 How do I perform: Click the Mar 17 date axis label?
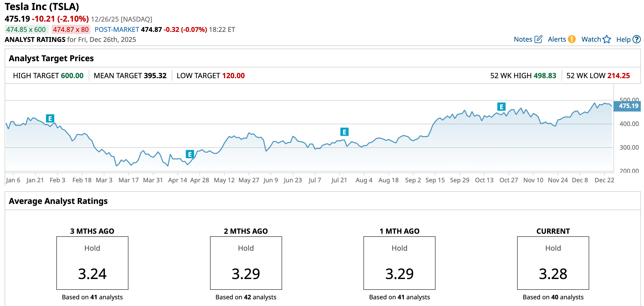(x=128, y=180)
